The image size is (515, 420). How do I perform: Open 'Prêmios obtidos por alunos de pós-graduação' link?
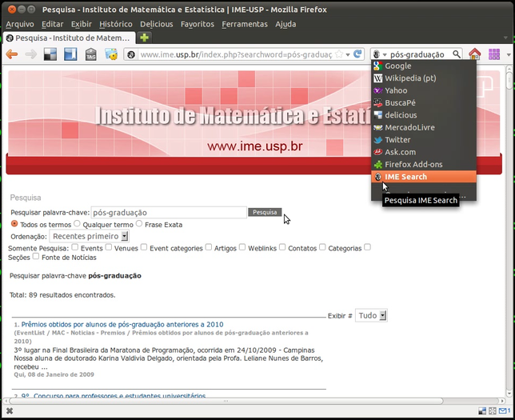coord(122,324)
